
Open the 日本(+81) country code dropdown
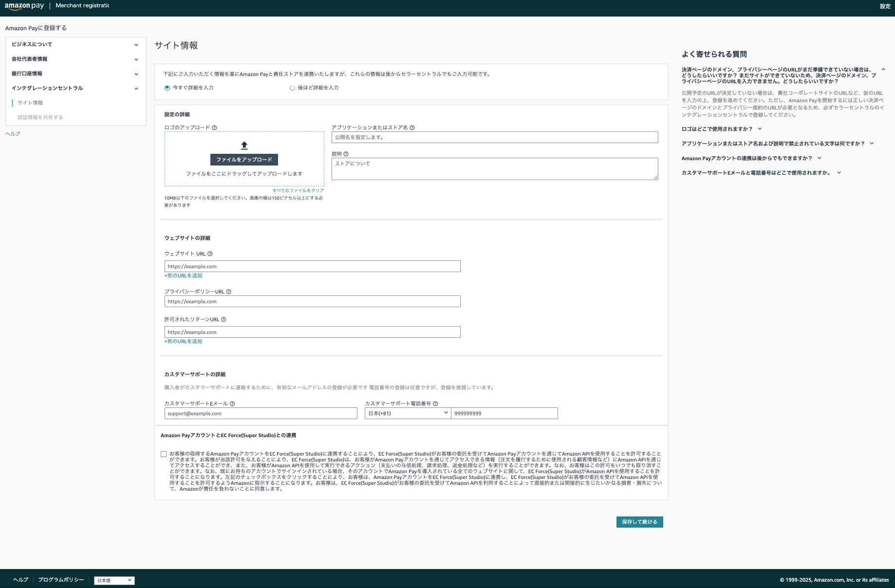(408, 413)
